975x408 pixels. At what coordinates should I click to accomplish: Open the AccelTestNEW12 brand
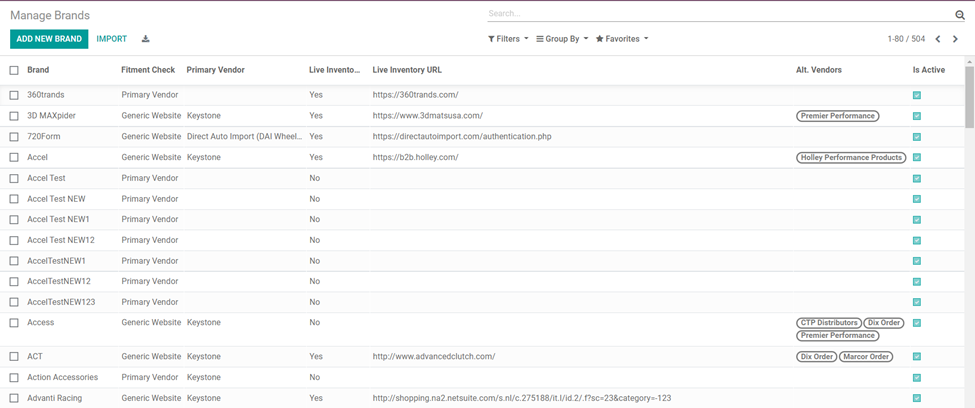pyautogui.click(x=59, y=281)
